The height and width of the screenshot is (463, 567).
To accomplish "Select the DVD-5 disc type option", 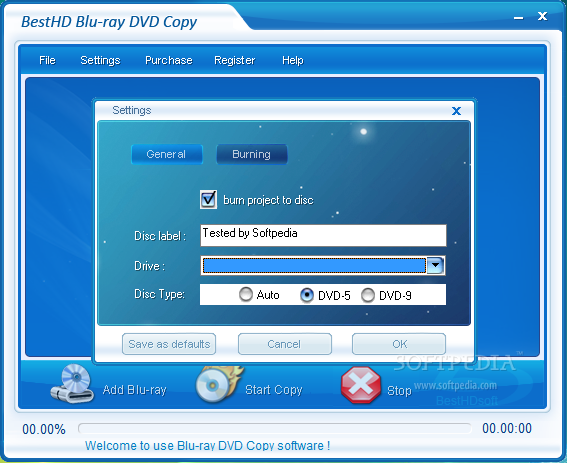I will (307, 295).
